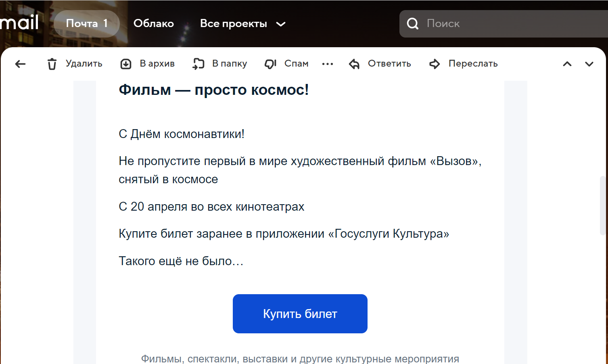Open the Облако tab
608x364 pixels.
[x=154, y=23]
